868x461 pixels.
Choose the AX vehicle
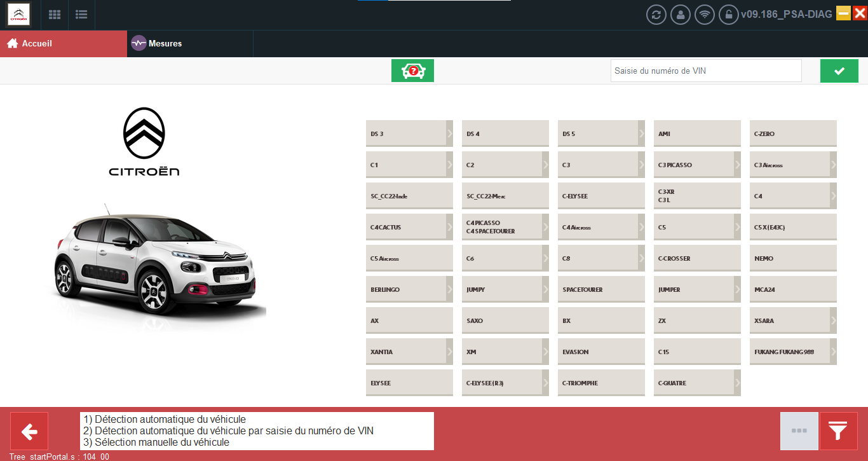click(409, 320)
